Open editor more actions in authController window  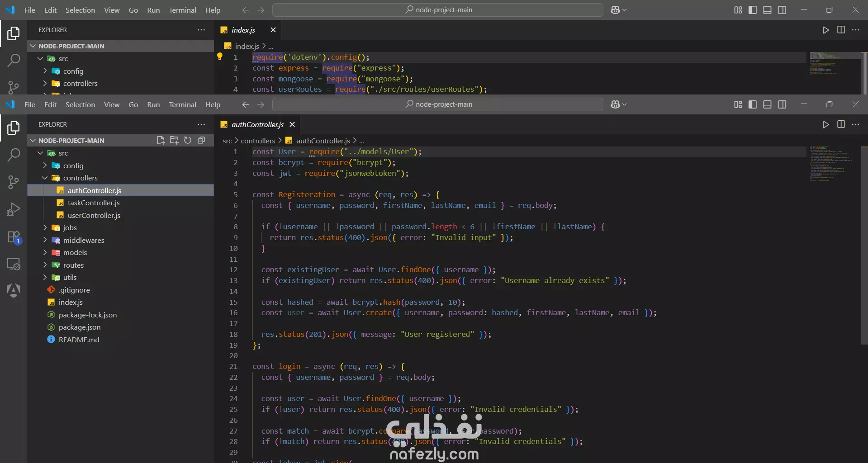pyautogui.click(x=855, y=124)
